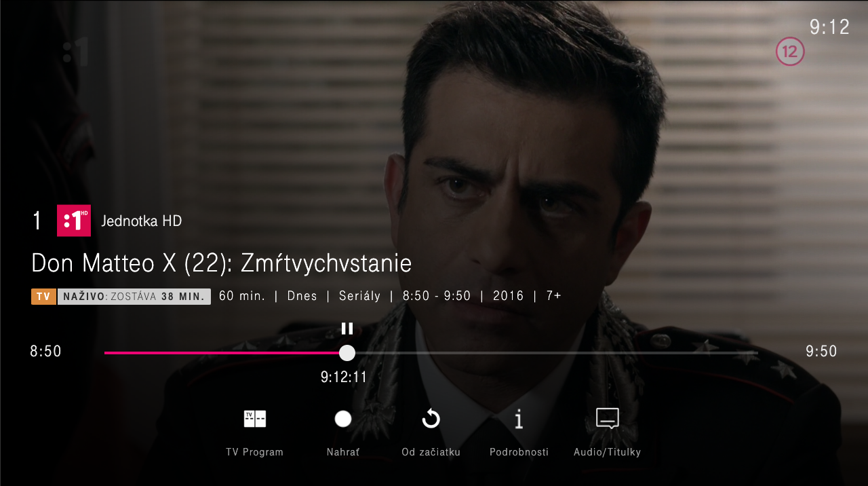Start recording with the Nahrať circle icon

click(x=343, y=419)
